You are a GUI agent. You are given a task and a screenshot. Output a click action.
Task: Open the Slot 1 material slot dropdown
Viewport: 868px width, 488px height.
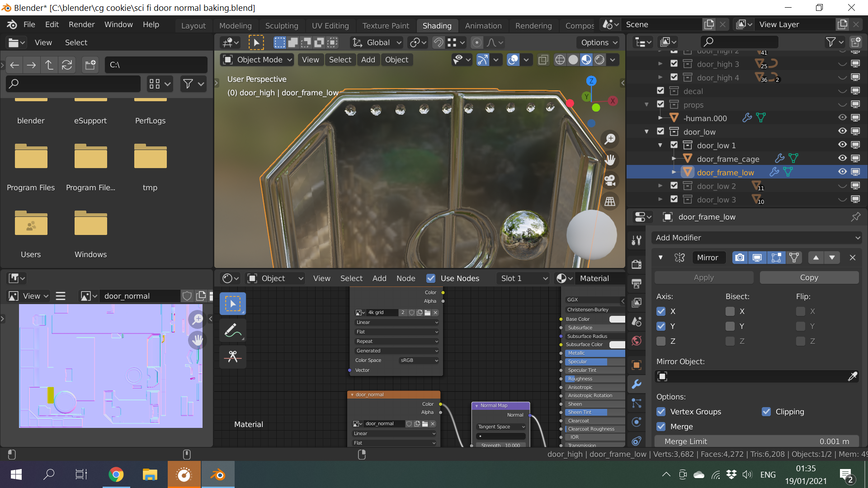click(524, 278)
